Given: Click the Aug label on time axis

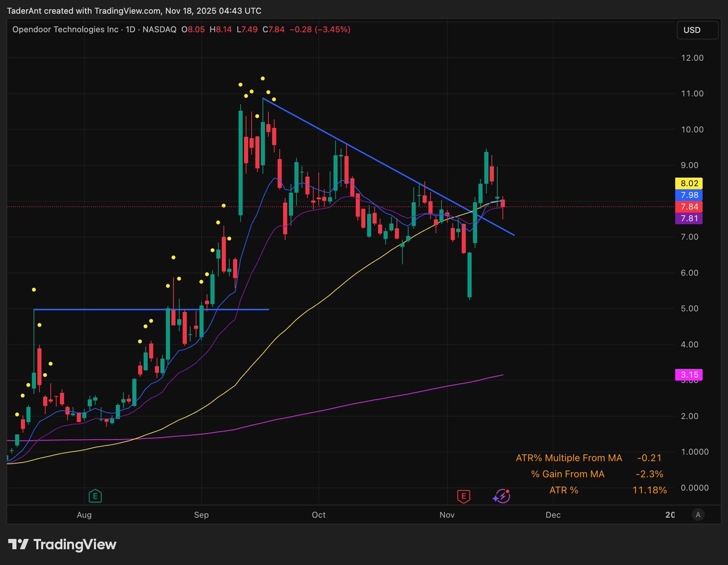Looking at the screenshot, I should pyautogui.click(x=84, y=515).
